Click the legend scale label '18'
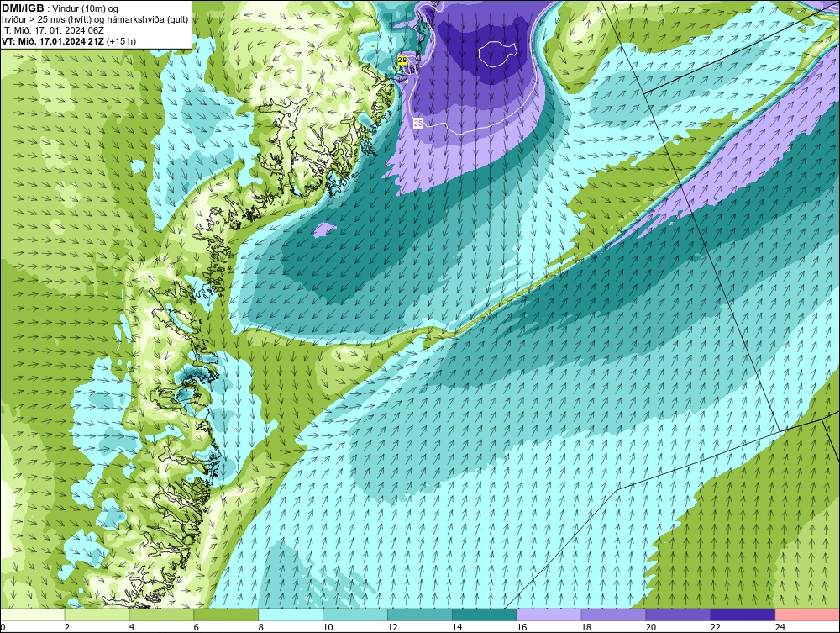The width and height of the screenshot is (840, 633). (x=586, y=627)
